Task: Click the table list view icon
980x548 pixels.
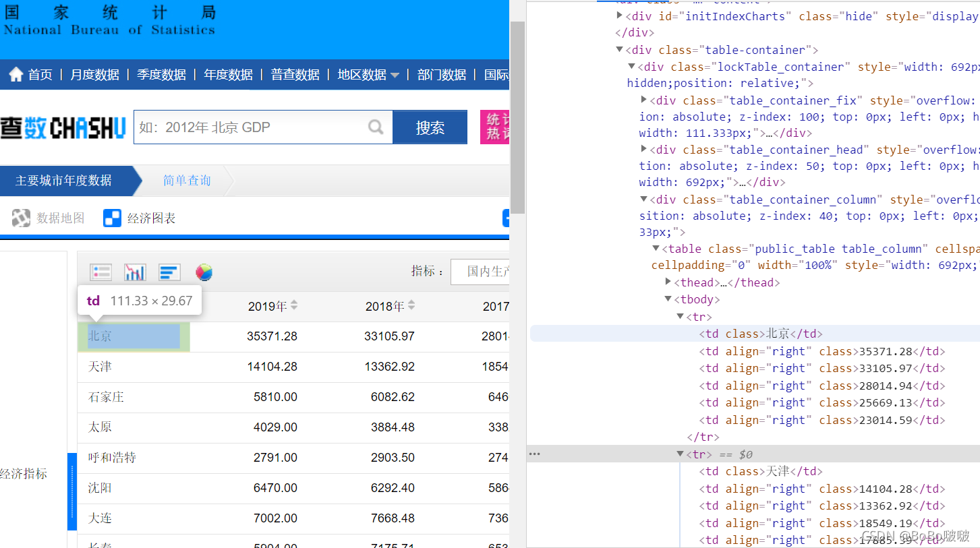Action: tap(100, 272)
